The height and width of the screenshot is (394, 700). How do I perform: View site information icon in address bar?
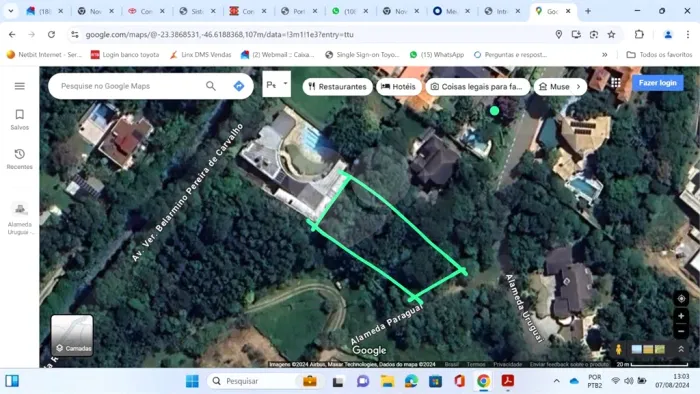tap(75, 34)
